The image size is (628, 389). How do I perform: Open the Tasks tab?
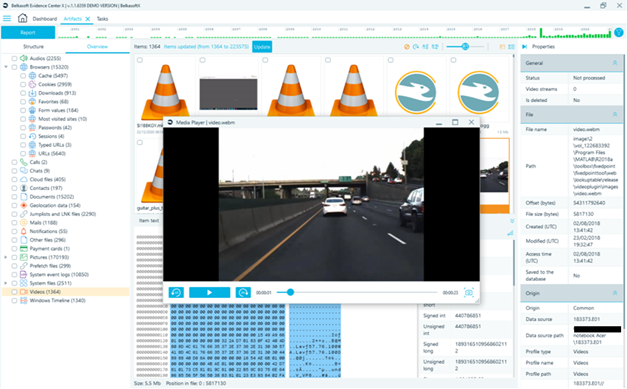click(102, 19)
